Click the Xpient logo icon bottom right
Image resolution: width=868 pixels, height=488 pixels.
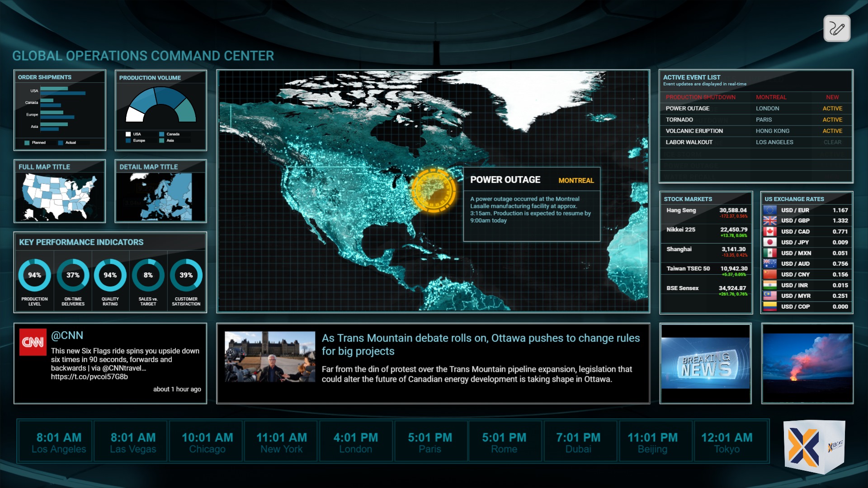[820, 450]
